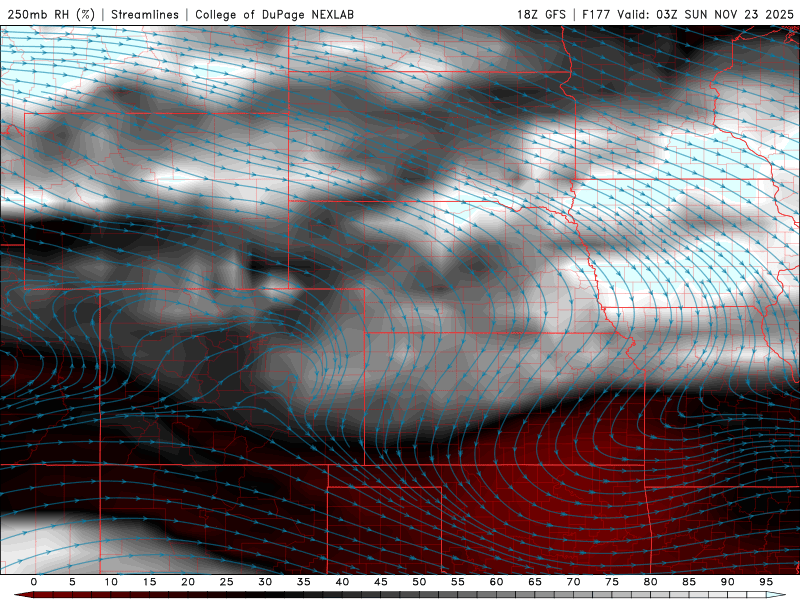This screenshot has height=600, width=800.
Task: Click the "250mb RH (%)" title text
Action: [51, 14]
